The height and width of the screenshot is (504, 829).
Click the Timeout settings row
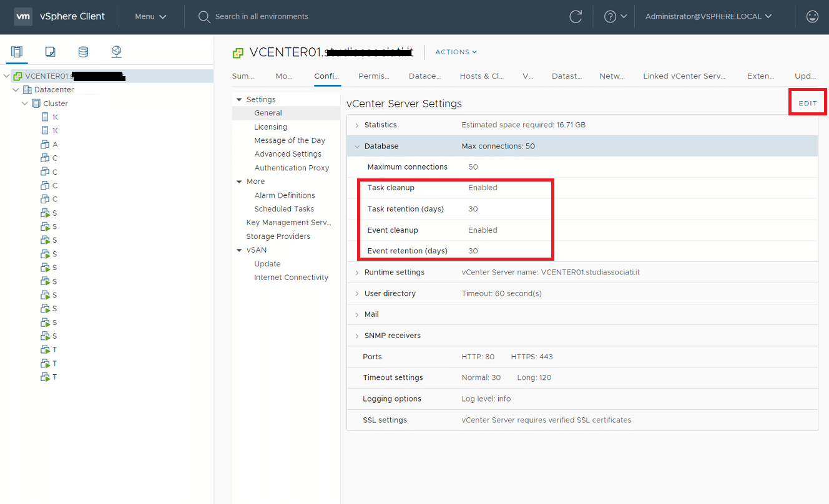coord(582,378)
